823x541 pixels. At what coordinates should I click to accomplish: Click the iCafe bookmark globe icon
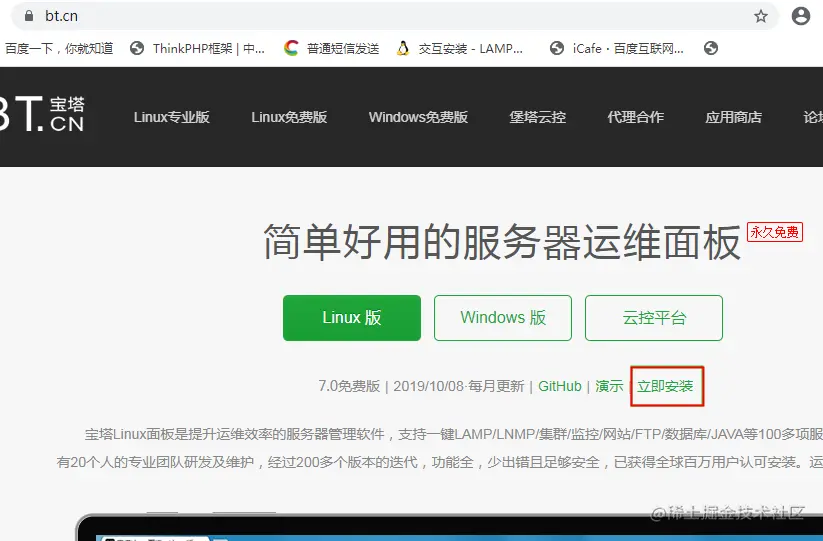coord(556,48)
